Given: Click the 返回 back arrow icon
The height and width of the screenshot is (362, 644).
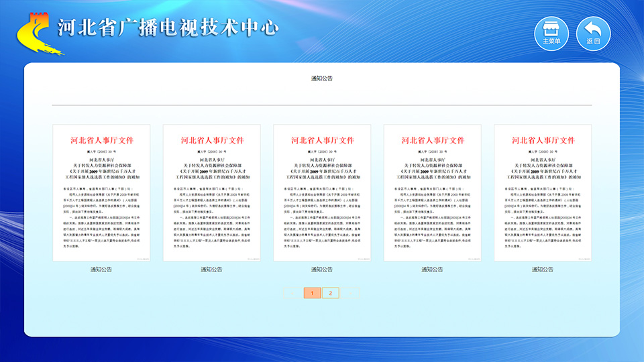Looking at the screenshot, I should (593, 33).
